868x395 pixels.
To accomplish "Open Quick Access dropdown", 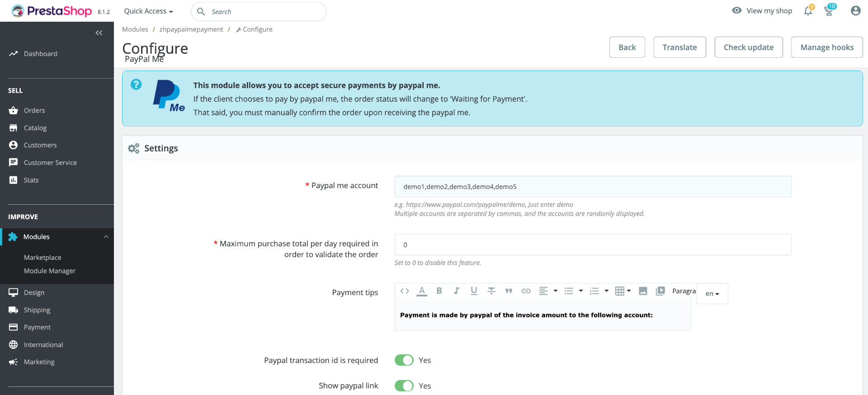I will (x=148, y=11).
